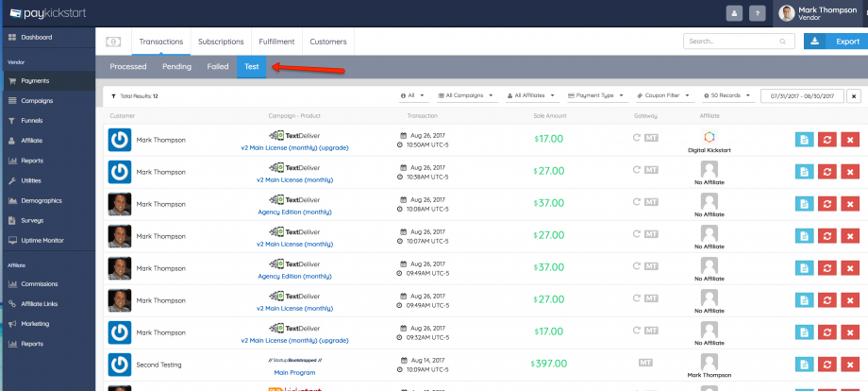Open the All status filter dropdown
This screenshot has height=391, width=868.
(x=412, y=95)
